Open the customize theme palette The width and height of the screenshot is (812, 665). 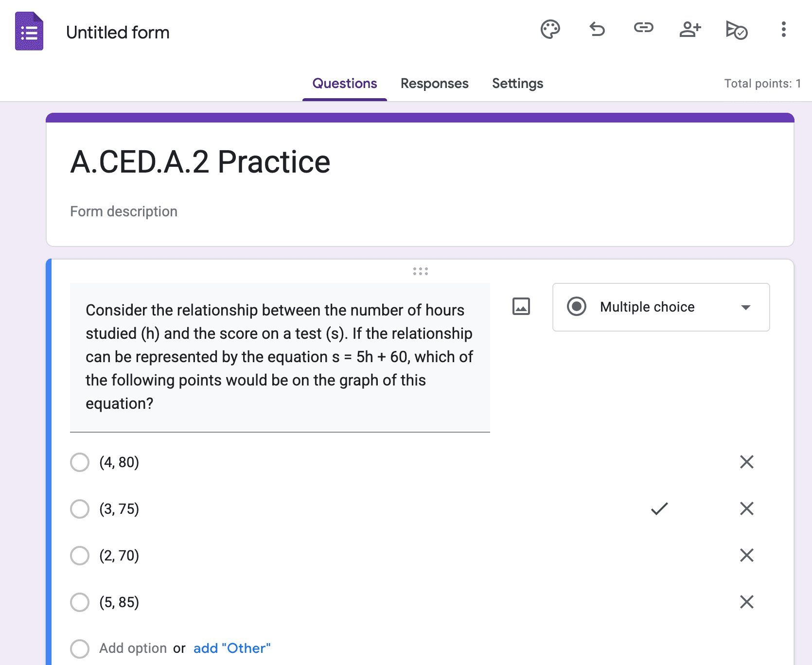coord(550,29)
